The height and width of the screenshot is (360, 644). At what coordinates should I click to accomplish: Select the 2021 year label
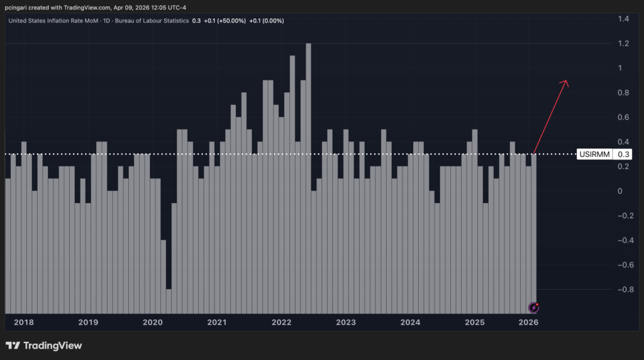pos(217,322)
